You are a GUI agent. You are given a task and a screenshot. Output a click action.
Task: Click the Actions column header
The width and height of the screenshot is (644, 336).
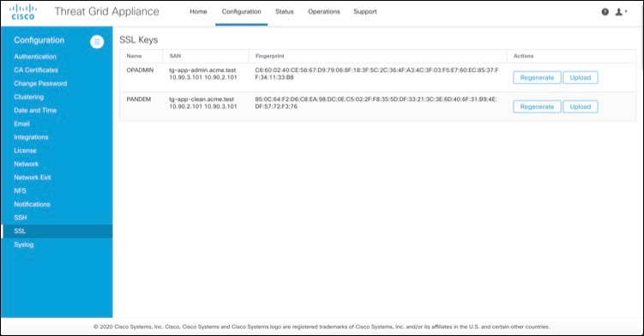524,56
